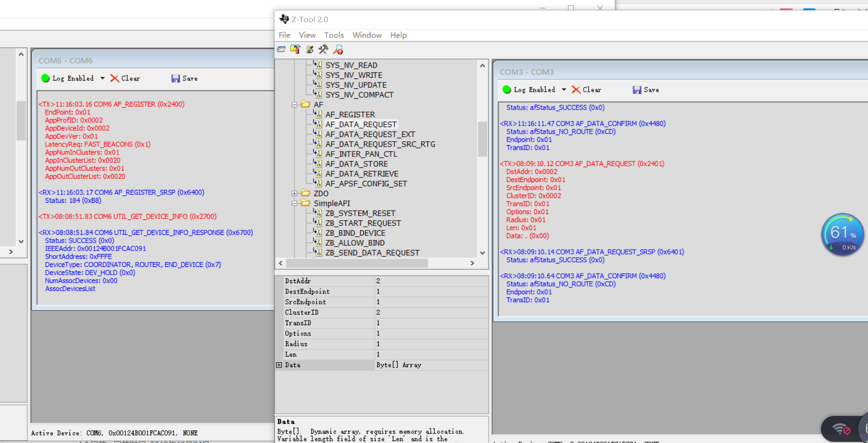This screenshot has width=868, height=443.
Task: Click the red X Clear icon in COM3
Action: pyautogui.click(x=576, y=90)
